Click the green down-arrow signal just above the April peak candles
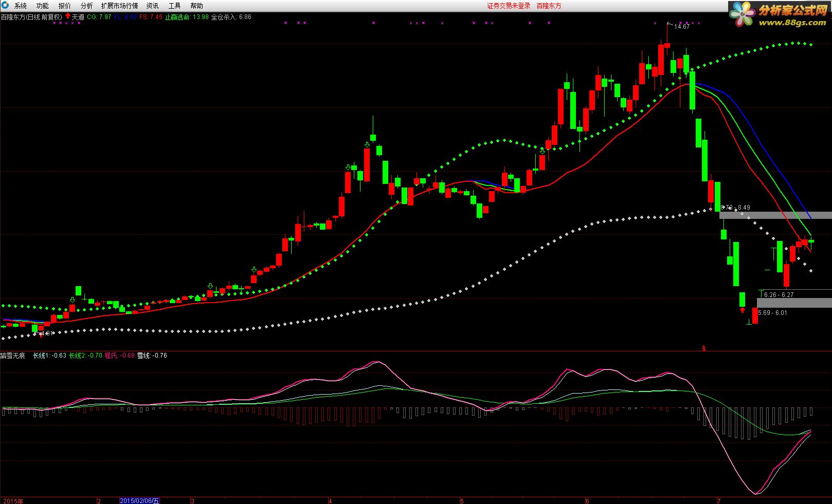 (x=367, y=145)
